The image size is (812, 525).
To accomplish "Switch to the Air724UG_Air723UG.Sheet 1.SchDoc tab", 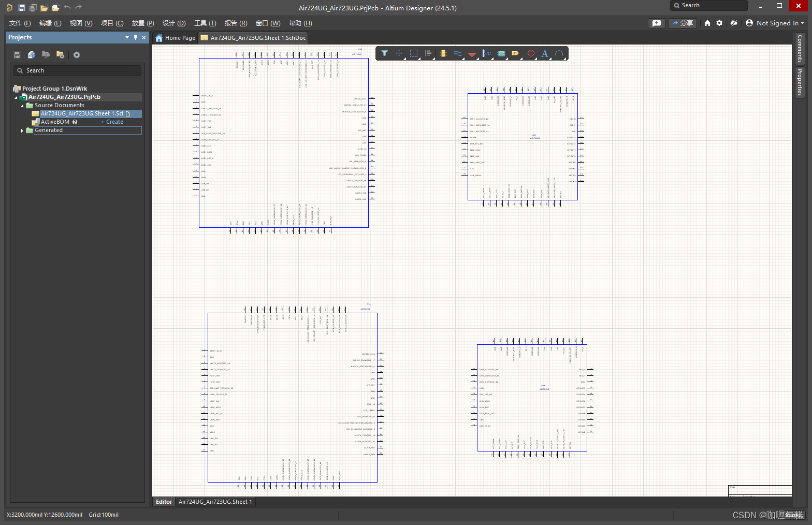I will pos(253,38).
